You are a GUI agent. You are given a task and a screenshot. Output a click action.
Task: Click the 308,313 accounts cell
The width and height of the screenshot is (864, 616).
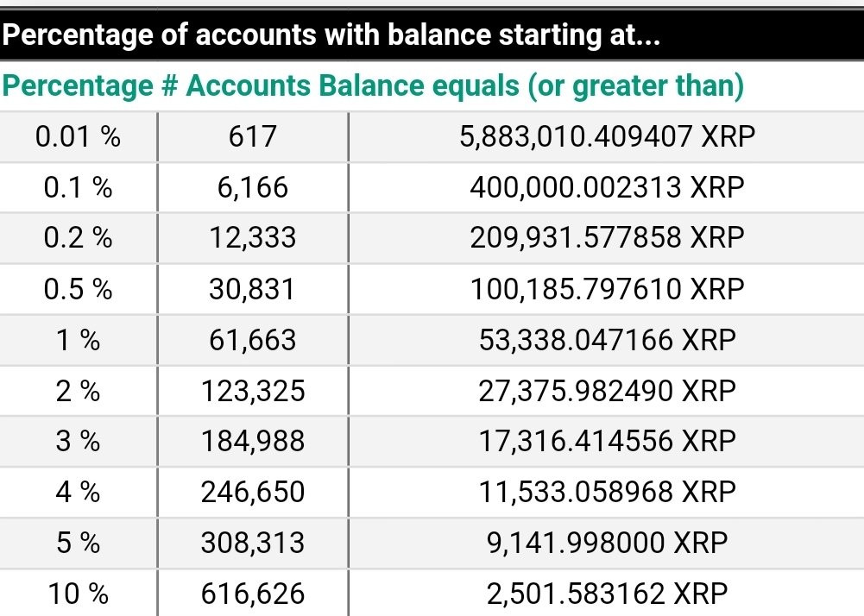[253, 543]
